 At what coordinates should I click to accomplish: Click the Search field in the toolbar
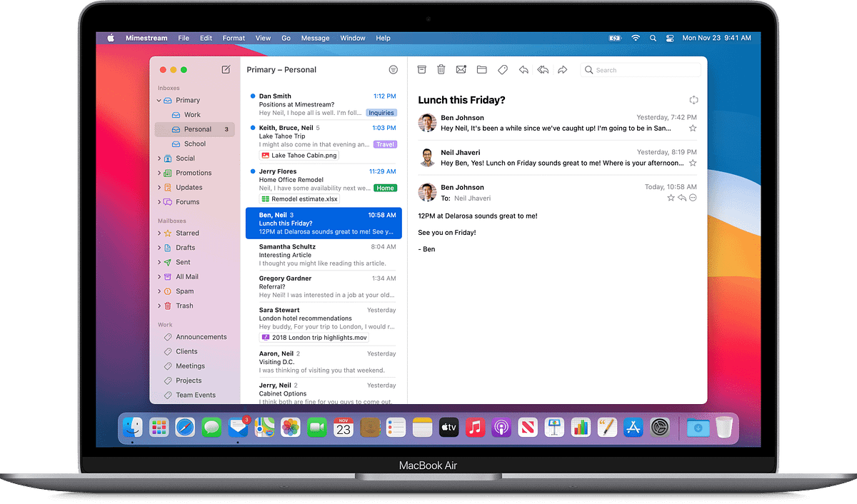641,70
